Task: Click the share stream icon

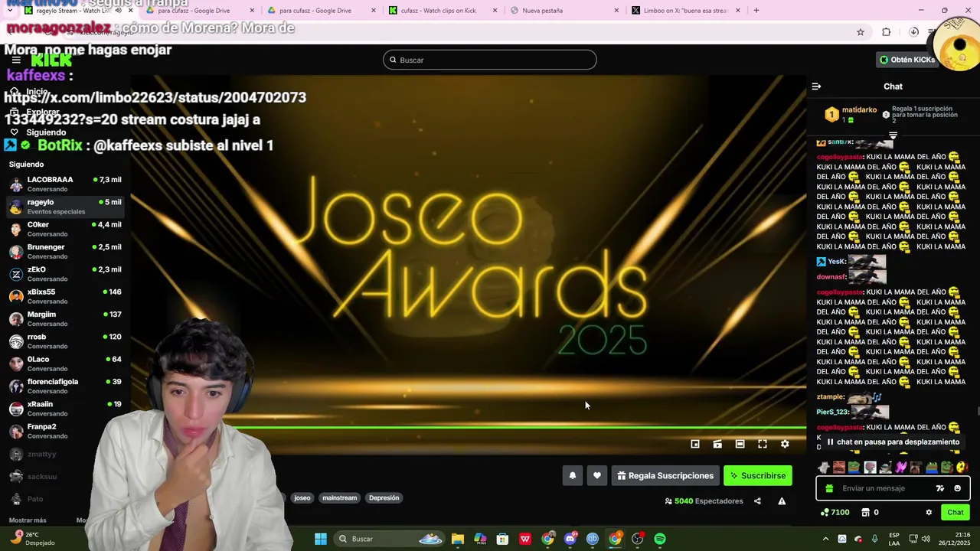Action: [757, 501]
